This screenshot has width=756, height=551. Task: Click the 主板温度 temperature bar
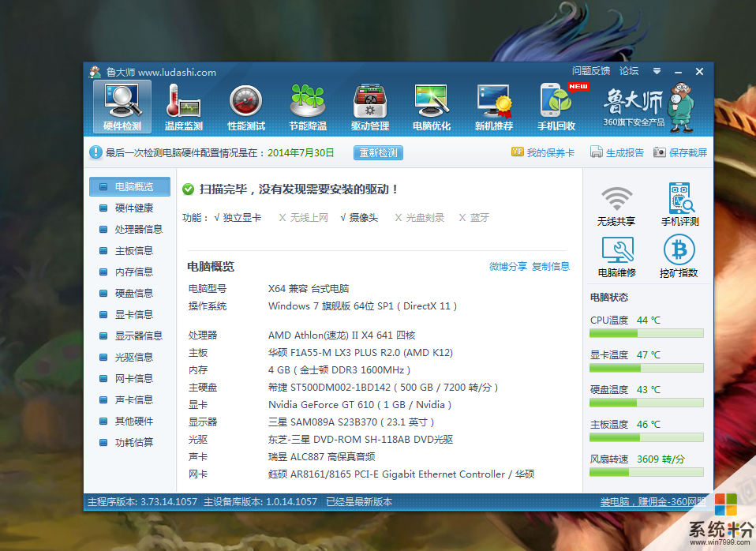pos(646,437)
